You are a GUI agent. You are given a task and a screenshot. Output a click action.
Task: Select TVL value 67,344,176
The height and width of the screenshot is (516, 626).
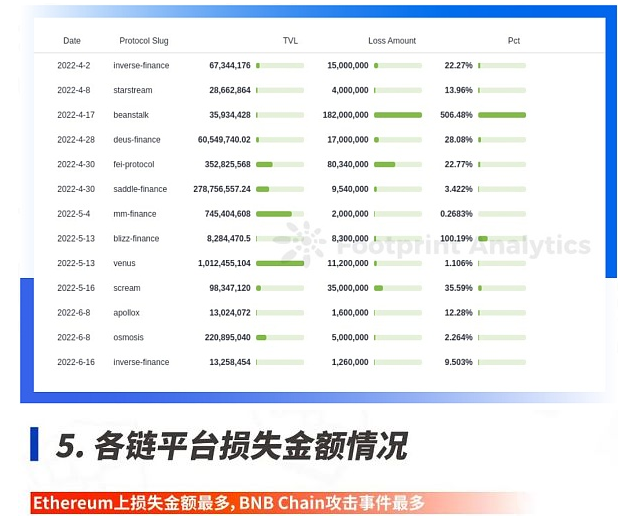pyautogui.click(x=230, y=65)
